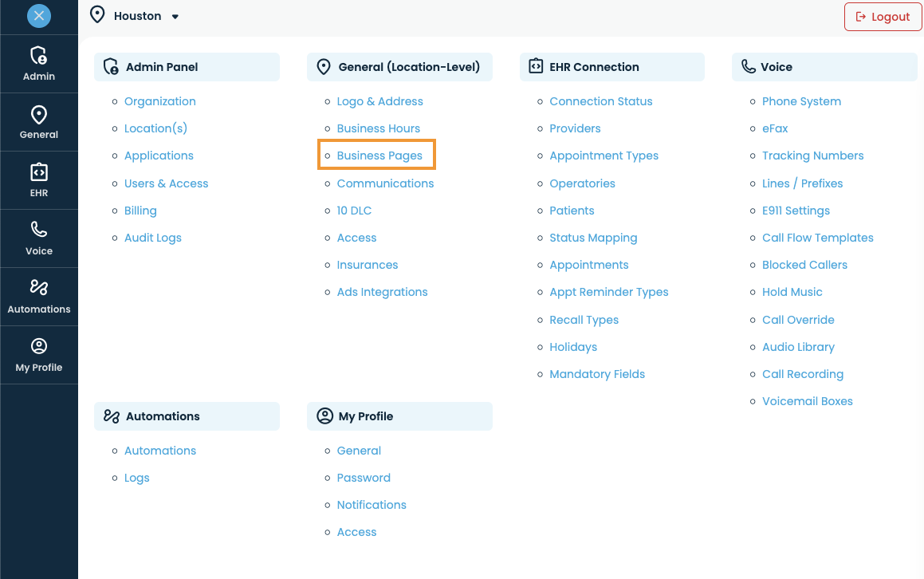Open the My Profile sidebar icon
The image size is (924, 579).
tap(39, 346)
